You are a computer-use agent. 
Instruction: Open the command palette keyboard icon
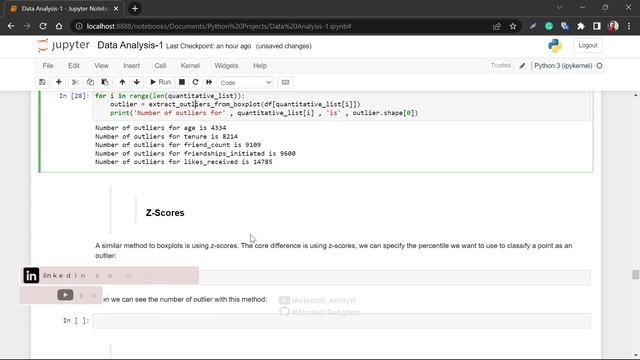[x=285, y=82]
